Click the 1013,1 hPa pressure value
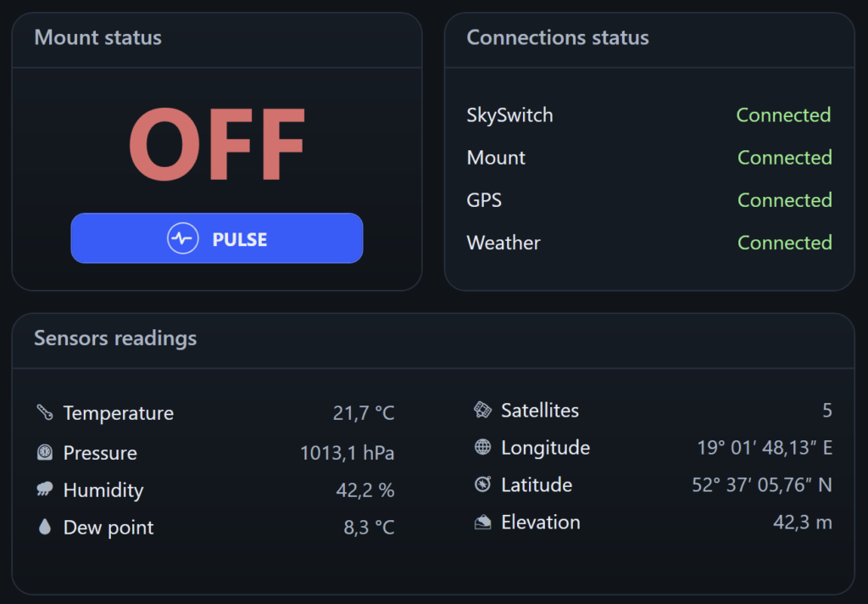Image resolution: width=868 pixels, height=604 pixels. tap(347, 453)
